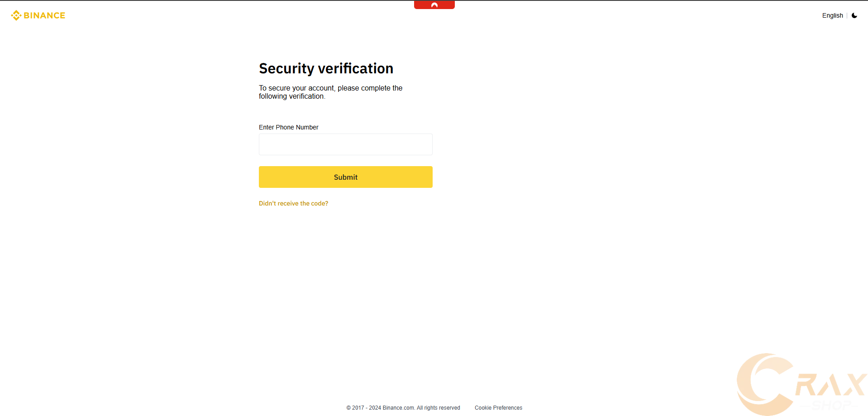The height and width of the screenshot is (416, 868).
Task: Click the BINANCE wordmark text
Action: 44,15
